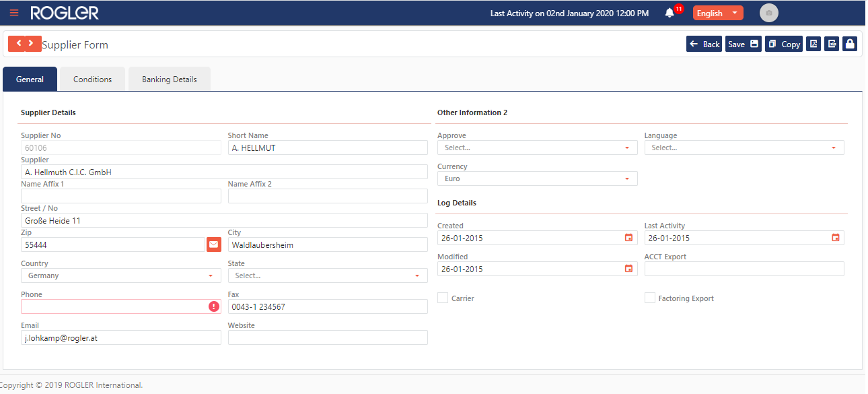The width and height of the screenshot is (868, 394).
Task: Open calendar icon for Created date
Action: (628, 238)
